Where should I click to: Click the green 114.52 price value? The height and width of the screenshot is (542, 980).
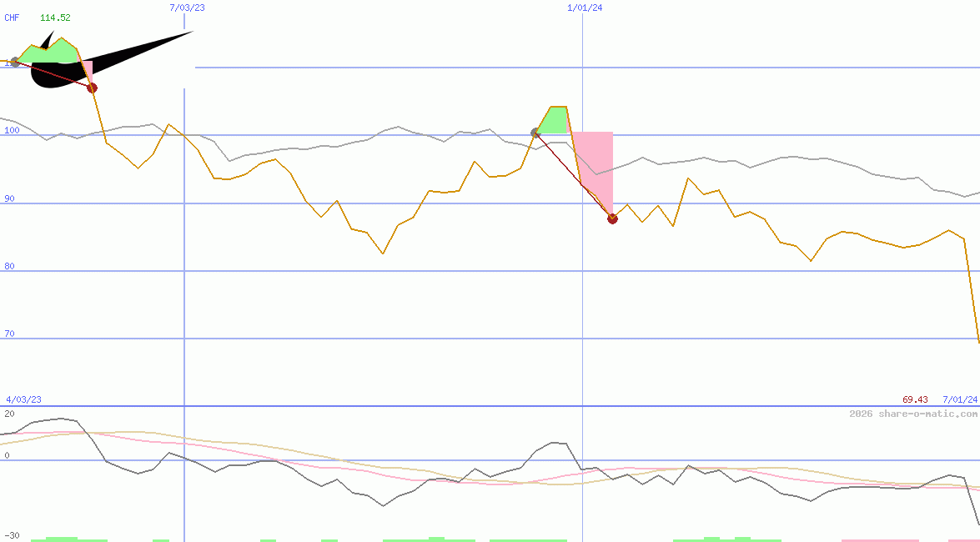[55, 18]
